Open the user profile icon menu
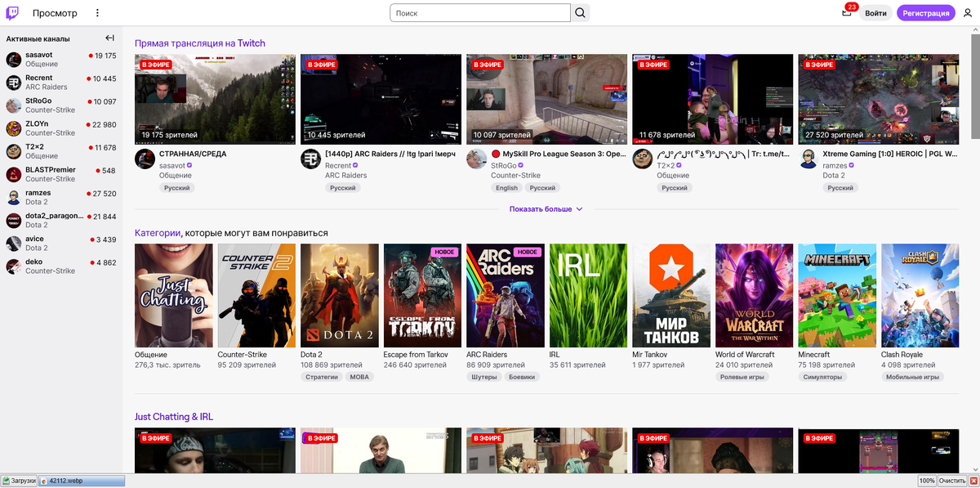The height and width of the screenshot is (488, 980). click(x=967, y=13)
